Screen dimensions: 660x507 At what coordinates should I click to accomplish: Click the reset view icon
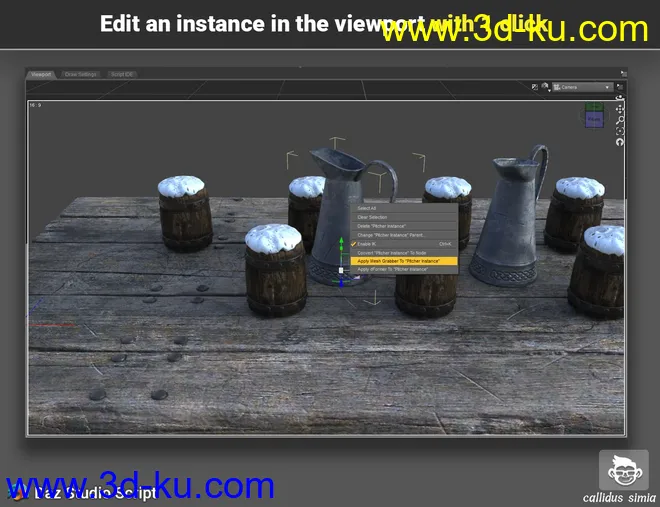tap(620, 142)
